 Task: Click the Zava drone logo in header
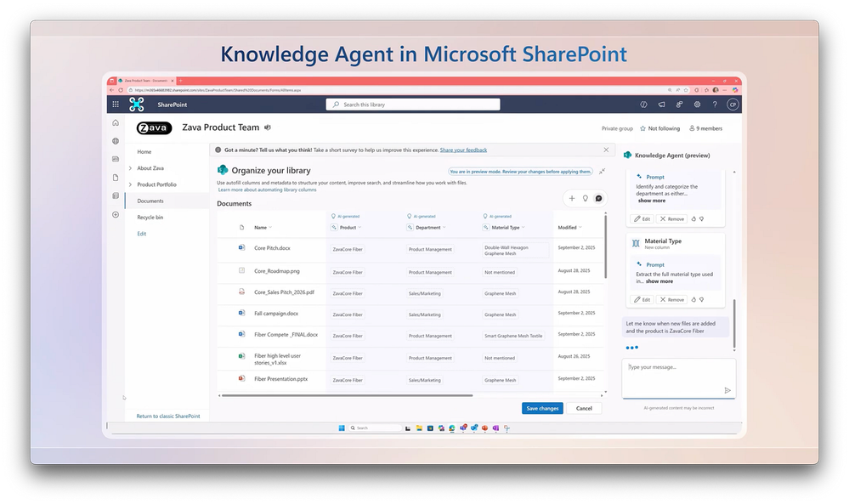coord(137,105)
